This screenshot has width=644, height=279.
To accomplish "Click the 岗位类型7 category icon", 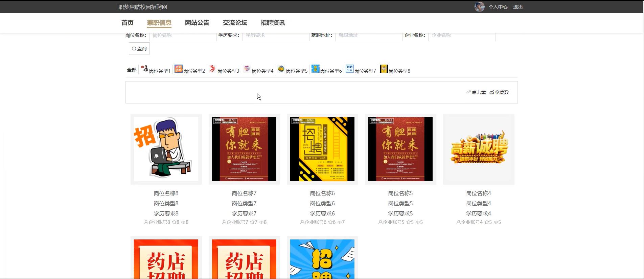I will coord(350,69).
